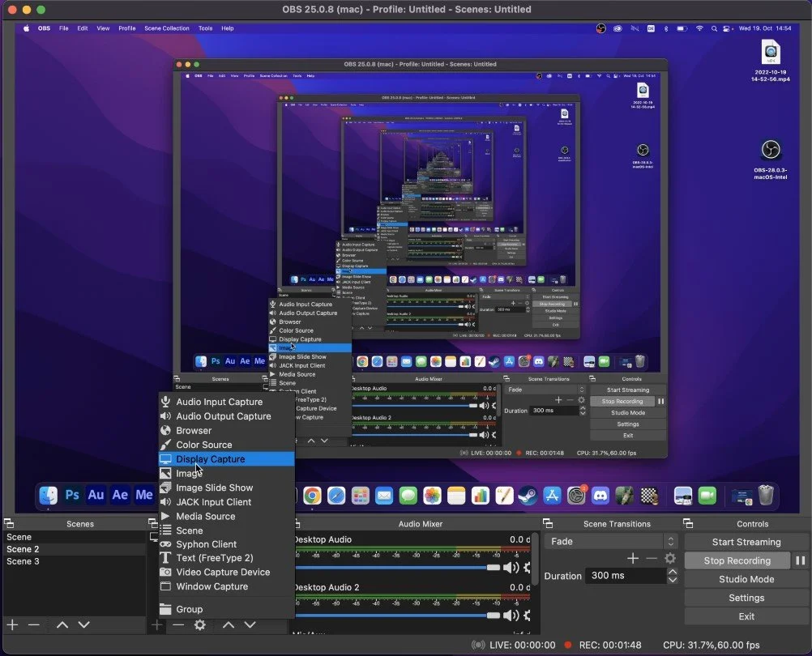The width and height of the screenshot is (812, 656).
Task: Pause recording with the outermost pause button
Action: (x=801, y=560)
